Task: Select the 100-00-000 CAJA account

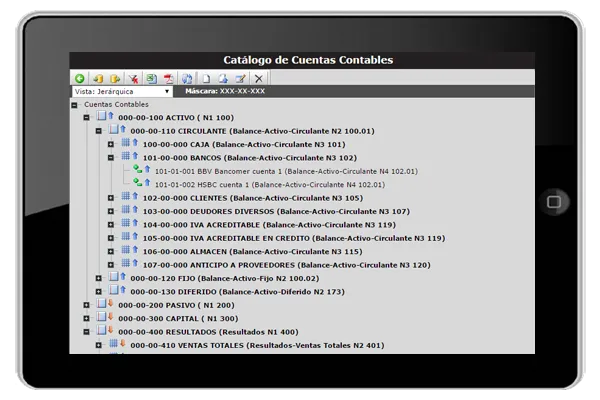Action: tap(244, 145)
